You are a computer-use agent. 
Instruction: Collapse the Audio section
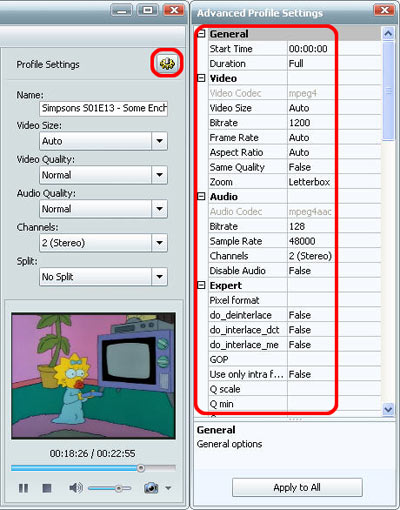point(201,197)
